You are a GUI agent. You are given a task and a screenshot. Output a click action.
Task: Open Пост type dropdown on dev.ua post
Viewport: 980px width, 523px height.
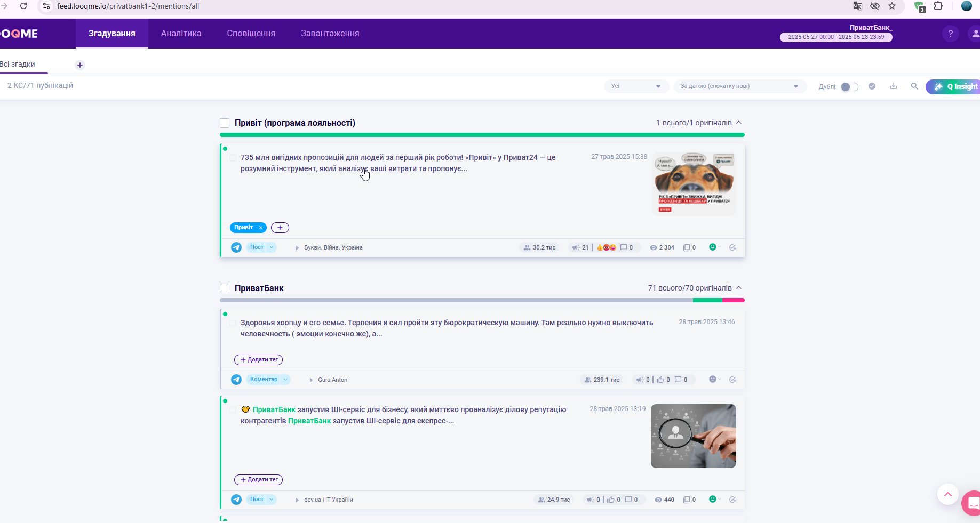tap(261, 500)
